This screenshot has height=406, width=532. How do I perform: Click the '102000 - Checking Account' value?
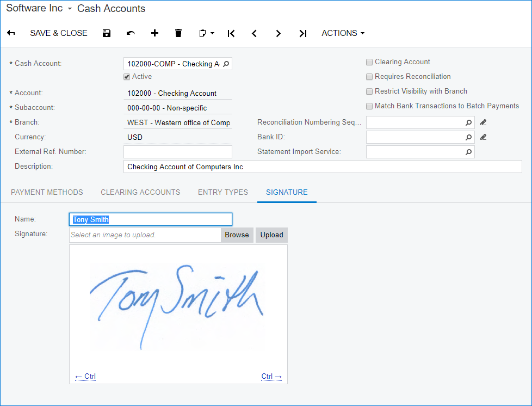click(x=172, y=94)
